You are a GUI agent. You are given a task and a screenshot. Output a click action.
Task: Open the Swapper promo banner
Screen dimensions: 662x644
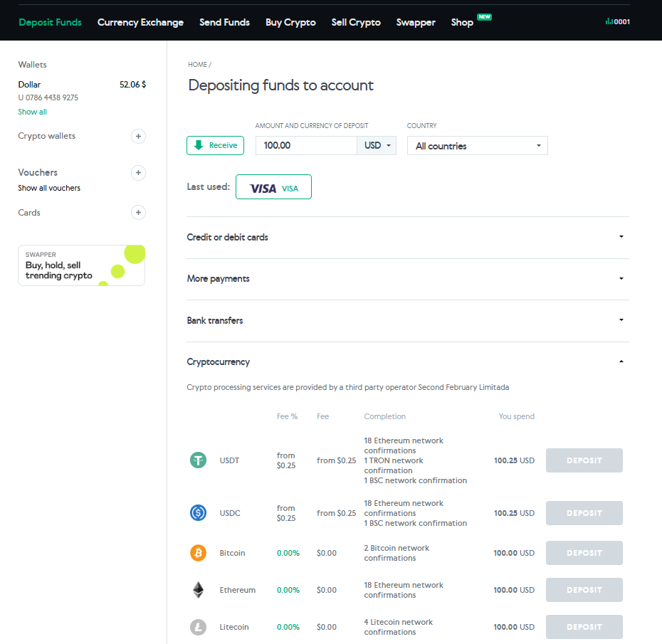point(81,265)
